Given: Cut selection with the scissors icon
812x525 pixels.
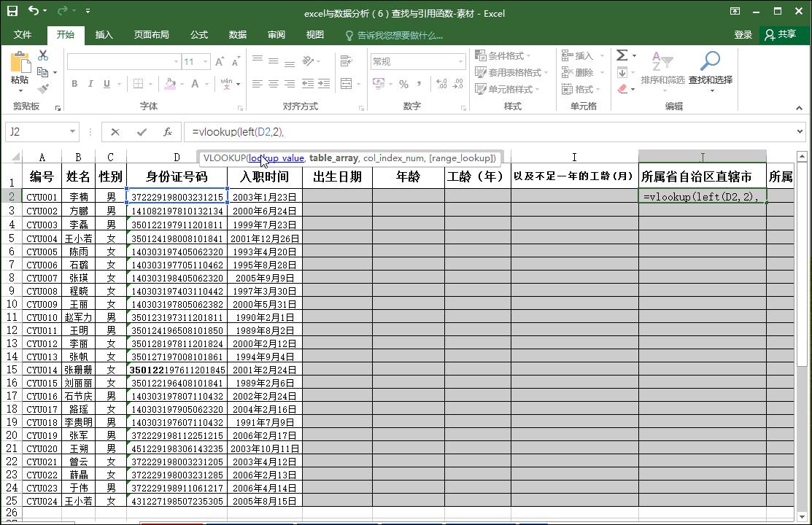Looking at the screenshot, I should [43, 55].
